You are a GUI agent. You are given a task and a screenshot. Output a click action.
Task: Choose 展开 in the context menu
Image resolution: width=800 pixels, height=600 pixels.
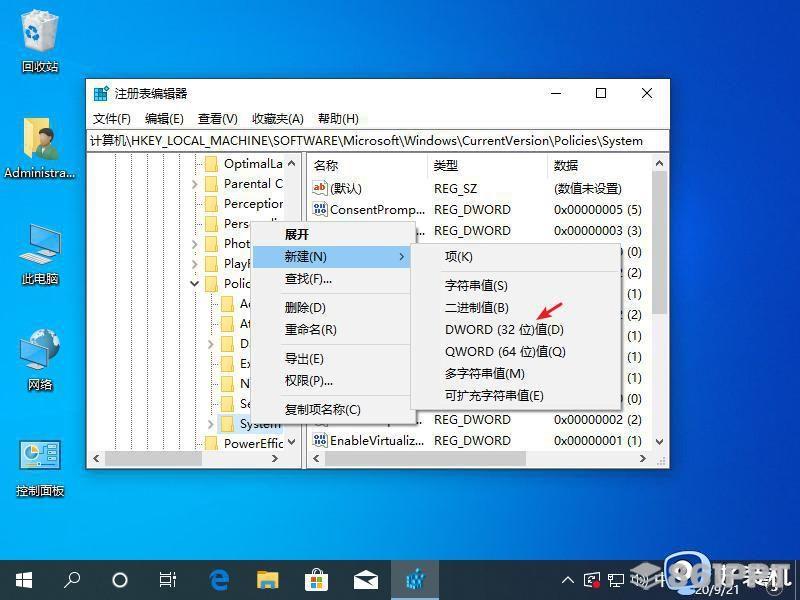[334, 235]
